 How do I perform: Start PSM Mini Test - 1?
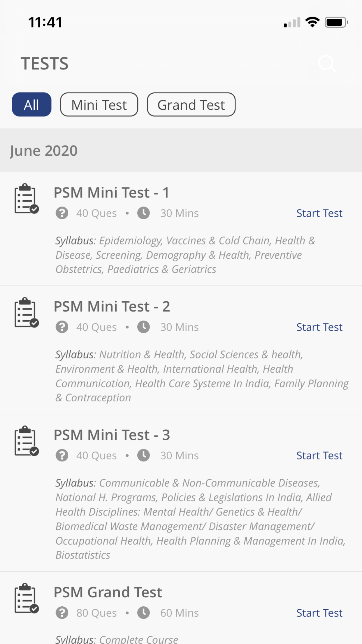tap(319, 213)
